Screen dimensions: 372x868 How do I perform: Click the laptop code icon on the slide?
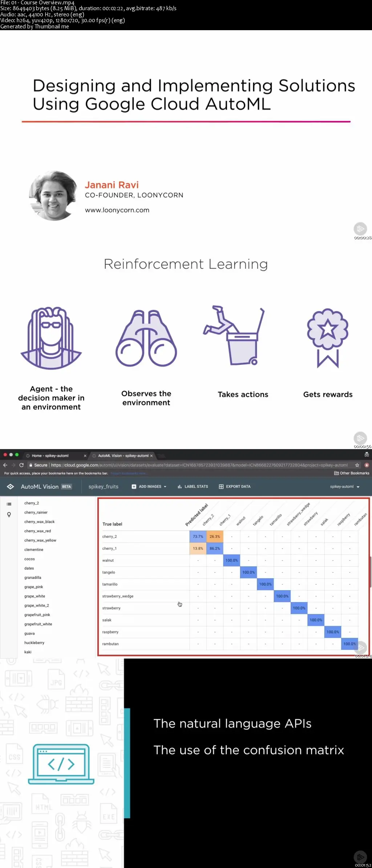(x=61, y=764)
